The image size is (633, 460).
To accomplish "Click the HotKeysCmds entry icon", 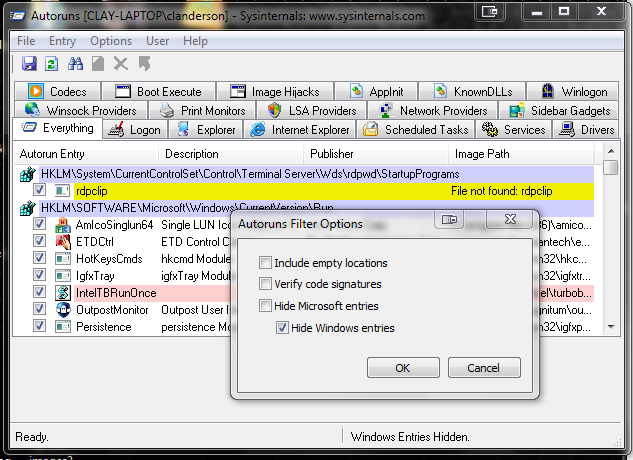I will [63, 258].
